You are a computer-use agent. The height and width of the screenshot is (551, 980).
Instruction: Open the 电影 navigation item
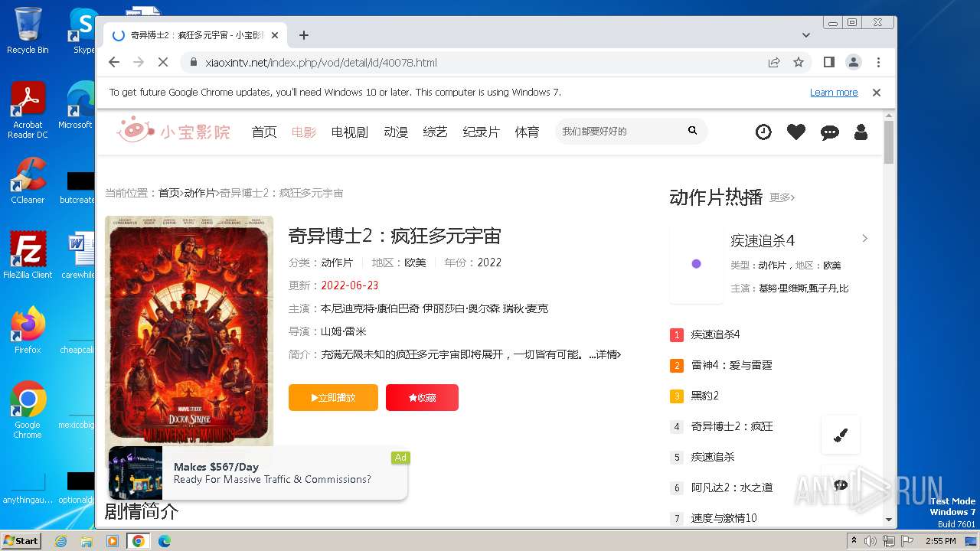[x=304, y=132]
